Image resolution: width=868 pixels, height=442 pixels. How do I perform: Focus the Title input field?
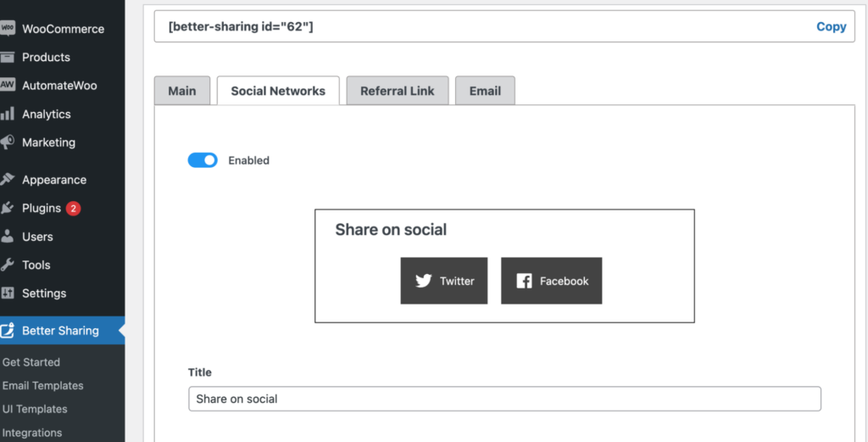pyautogui.click(x=505, y=399)
